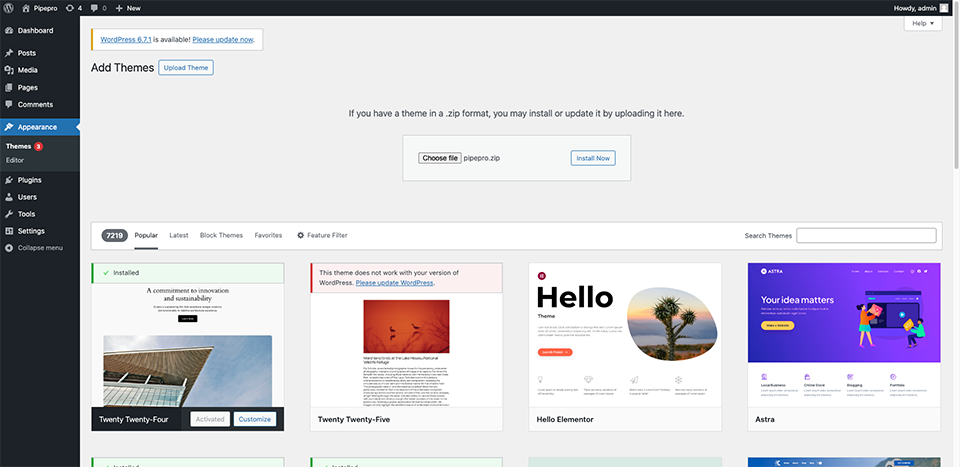This screenshot has width=960, height=467.
Task: Select the Hello Elementor theme thumbnail
Action: pos(625,335)
